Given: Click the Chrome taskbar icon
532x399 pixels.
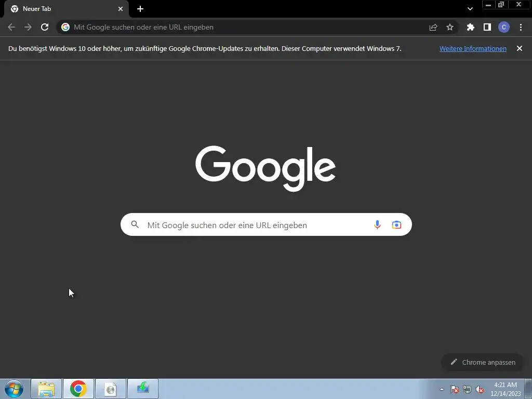Looking at the screenshot, I should [78, 389].
